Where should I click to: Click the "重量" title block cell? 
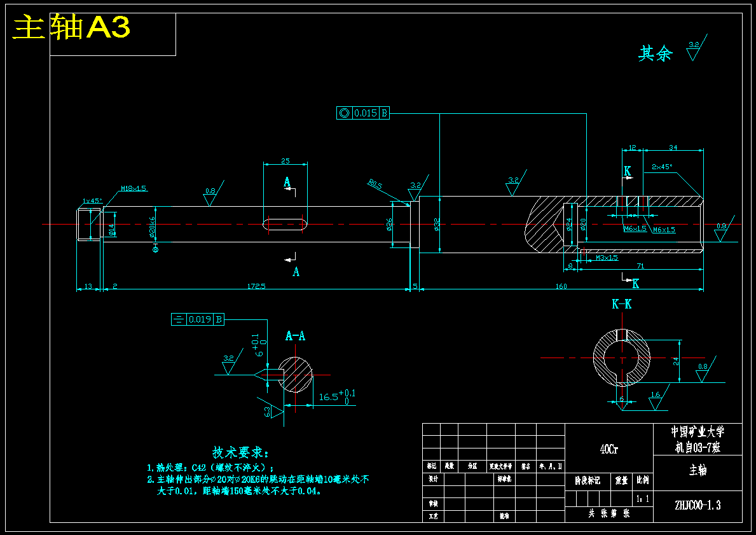622,480
